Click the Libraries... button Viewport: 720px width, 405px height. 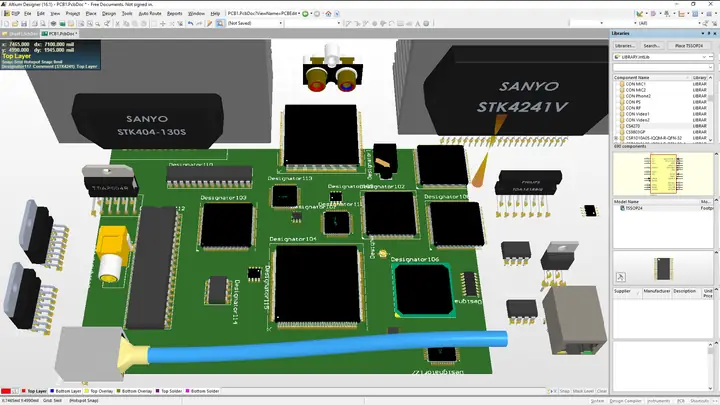[624, 46]
